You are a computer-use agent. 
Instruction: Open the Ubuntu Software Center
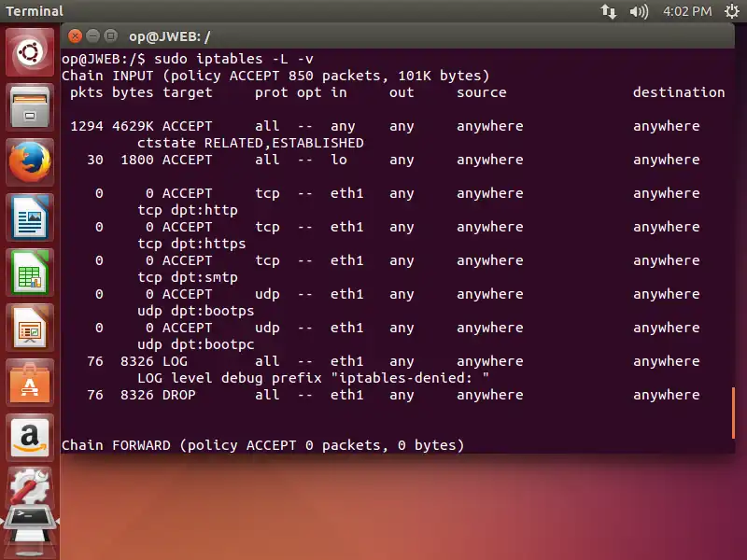tap(31, 384)
